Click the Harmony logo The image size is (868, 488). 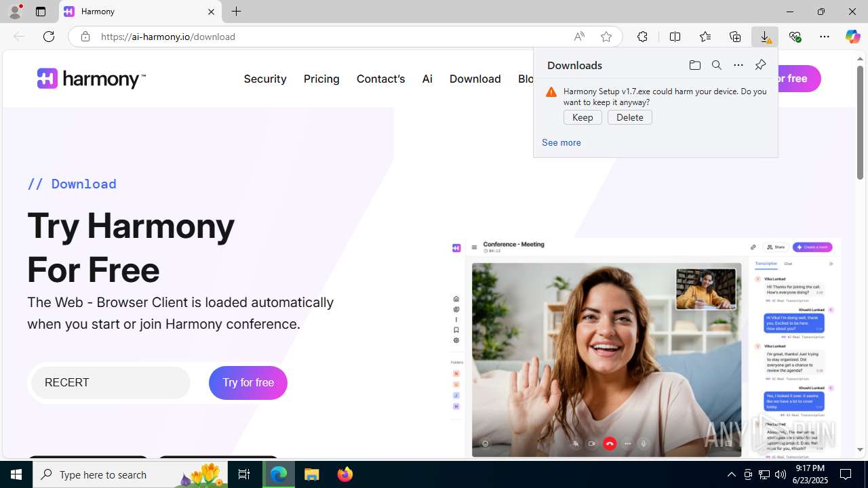pos(91,79)
